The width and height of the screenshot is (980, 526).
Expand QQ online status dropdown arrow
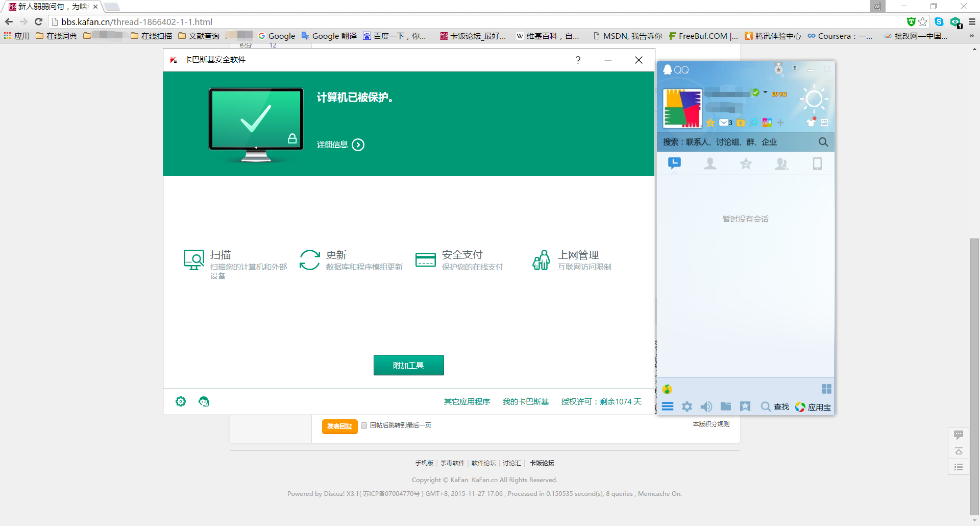tap(765, 92)
